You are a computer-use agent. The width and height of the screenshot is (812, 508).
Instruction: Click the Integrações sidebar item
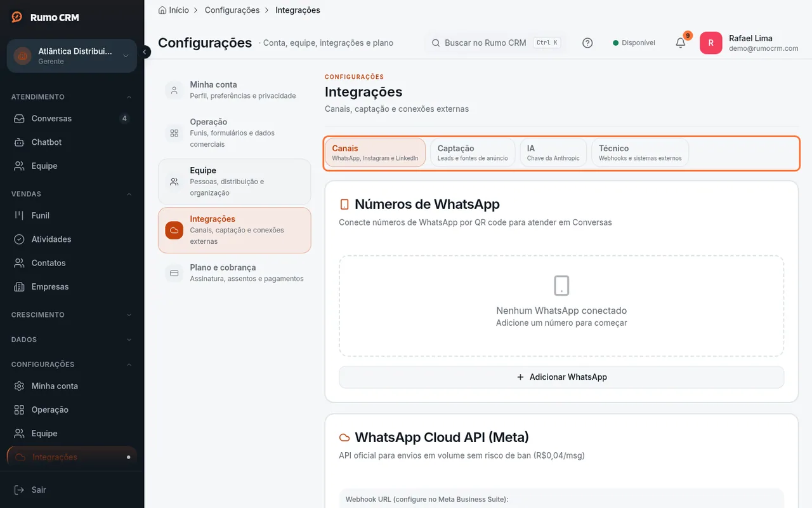pyautogui.click(x=72, y=457)
